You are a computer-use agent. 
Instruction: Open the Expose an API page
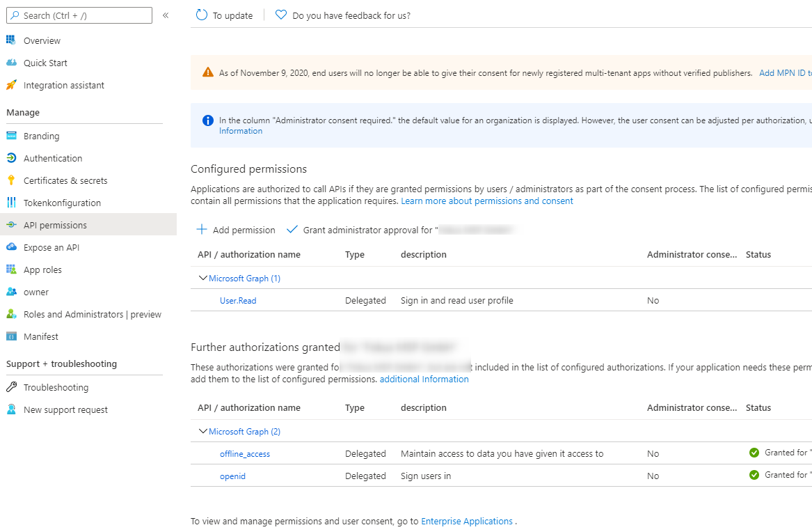coord(51,247)
